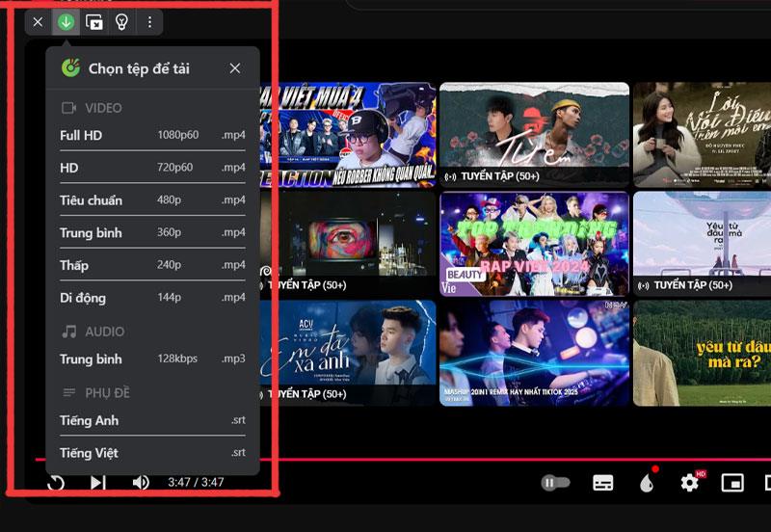Select Trung bình 360p mp4 video

(152, 233)
